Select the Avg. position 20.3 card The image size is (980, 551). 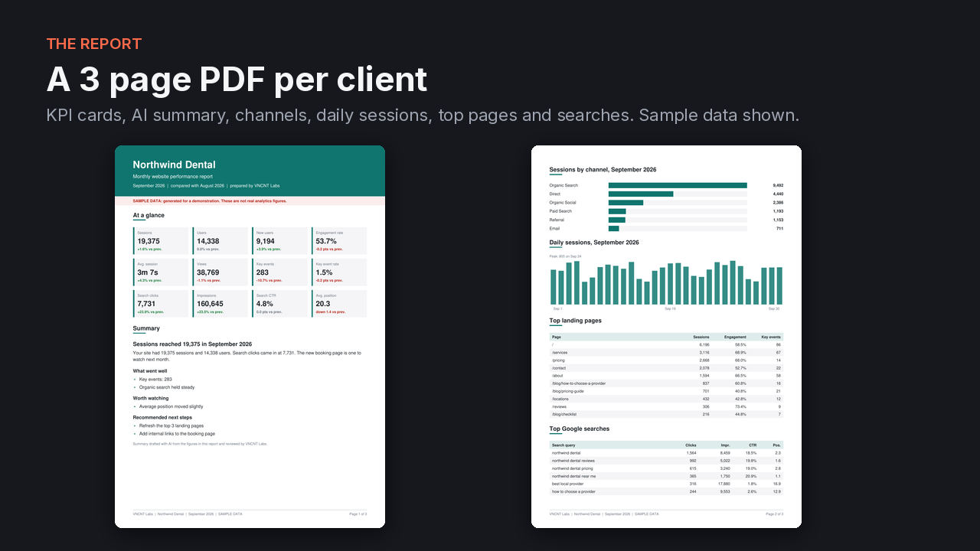[x=339, y=303]
